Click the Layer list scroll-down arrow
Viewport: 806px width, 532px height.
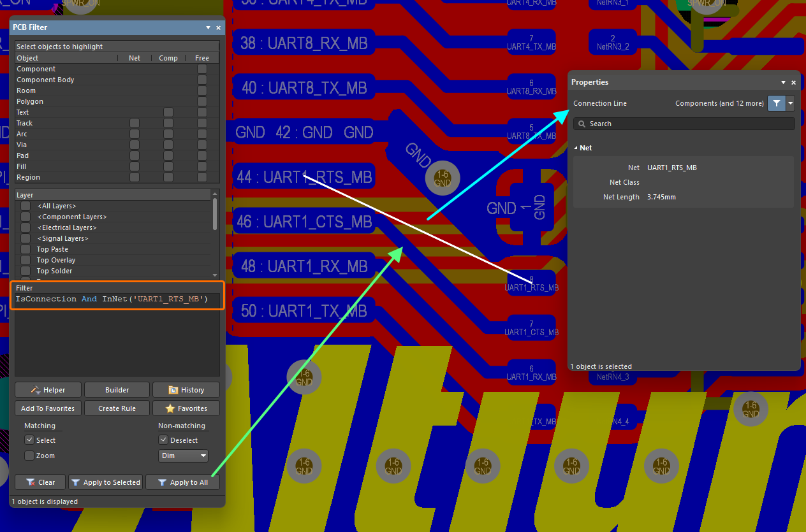tap(215, 275)
